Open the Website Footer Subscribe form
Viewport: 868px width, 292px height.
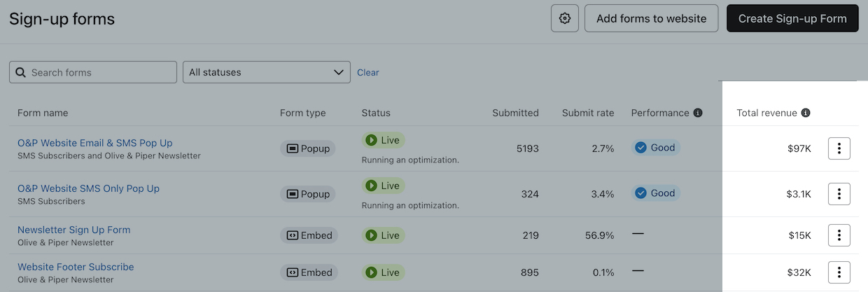76,267
